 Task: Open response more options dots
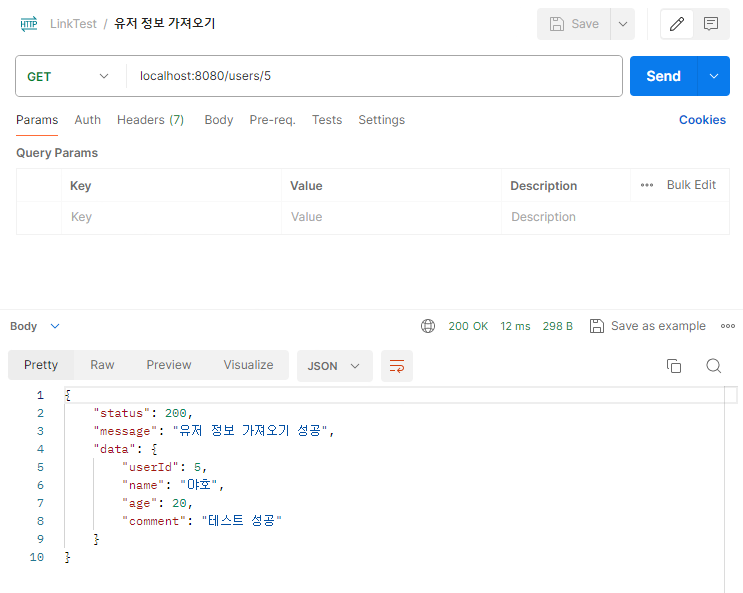728,326
